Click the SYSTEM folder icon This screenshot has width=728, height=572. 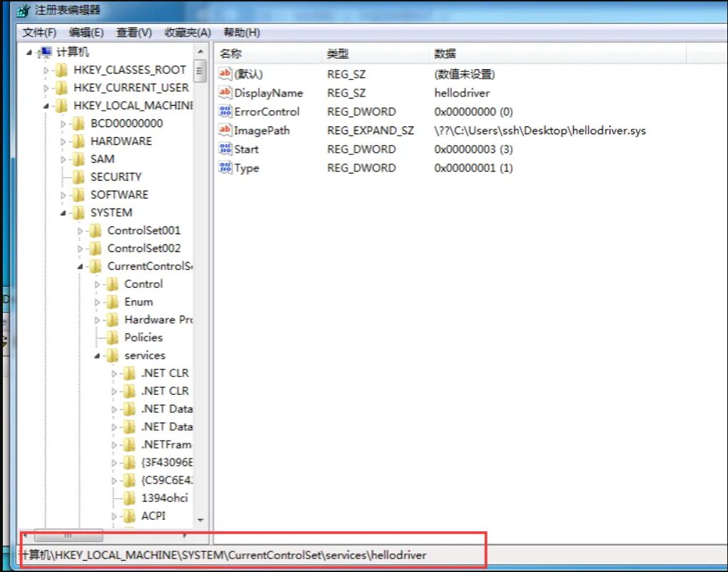coord(79,213)
